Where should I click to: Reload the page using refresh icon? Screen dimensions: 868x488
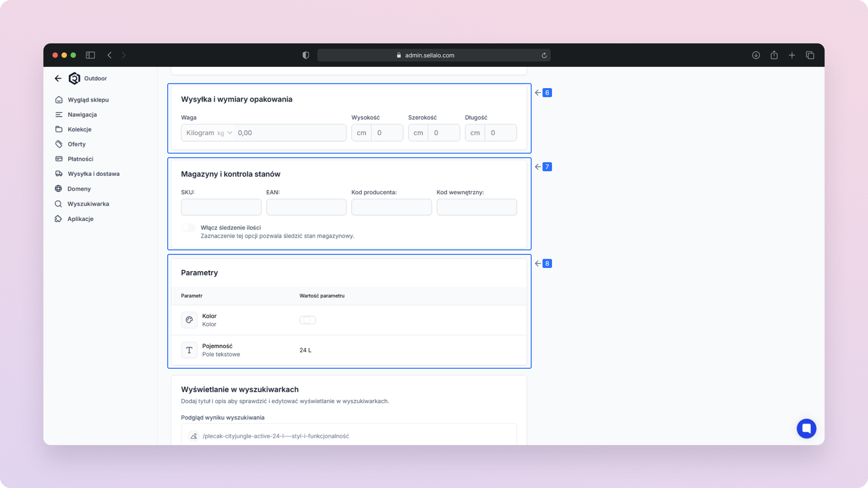[544, 56]
